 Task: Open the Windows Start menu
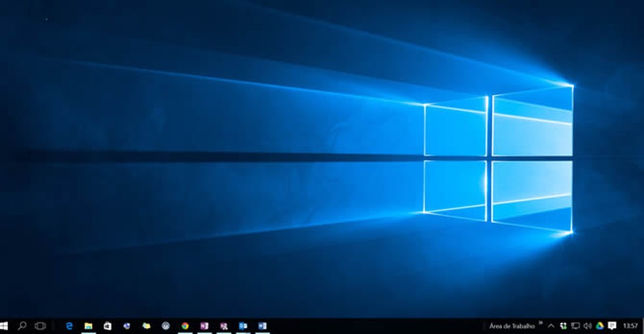[4, 326]
